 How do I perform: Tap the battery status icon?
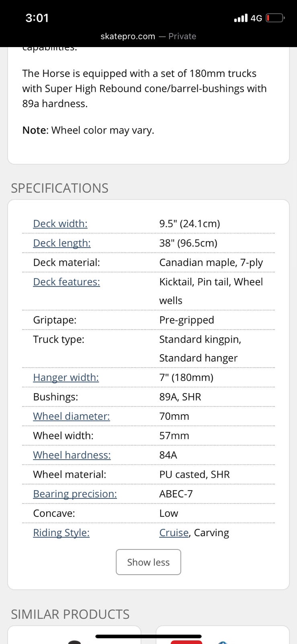tap(275, 18)
